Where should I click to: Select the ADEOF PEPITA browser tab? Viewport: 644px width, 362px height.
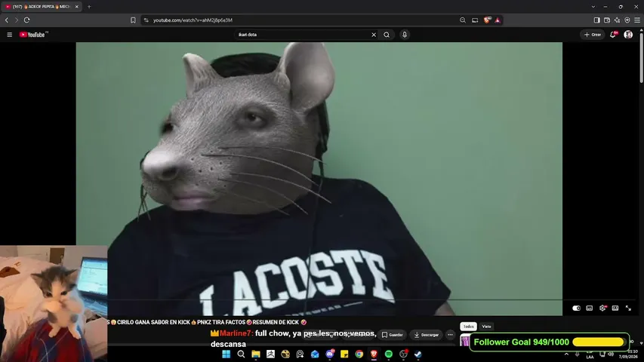(41, 7)
